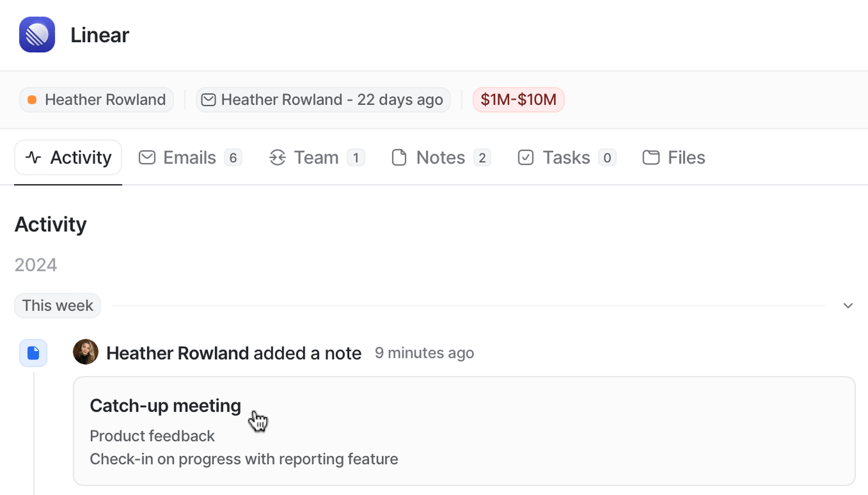Open the Catch-up meeting note card
This screenshot has width=868, height=495.
pos(464,430)
